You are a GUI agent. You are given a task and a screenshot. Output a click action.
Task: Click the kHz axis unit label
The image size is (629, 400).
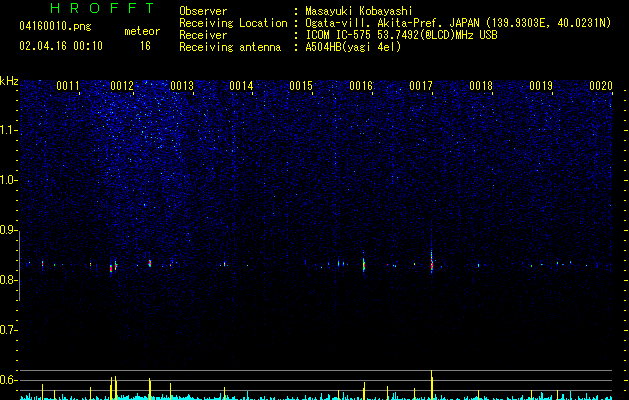(9, 81)
